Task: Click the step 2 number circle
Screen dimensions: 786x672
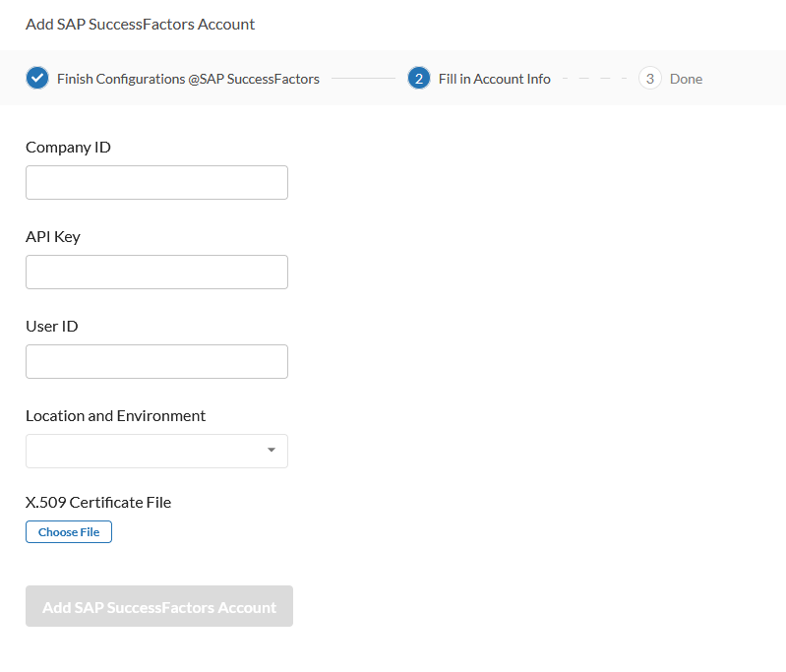Action: tap(419, 79)
